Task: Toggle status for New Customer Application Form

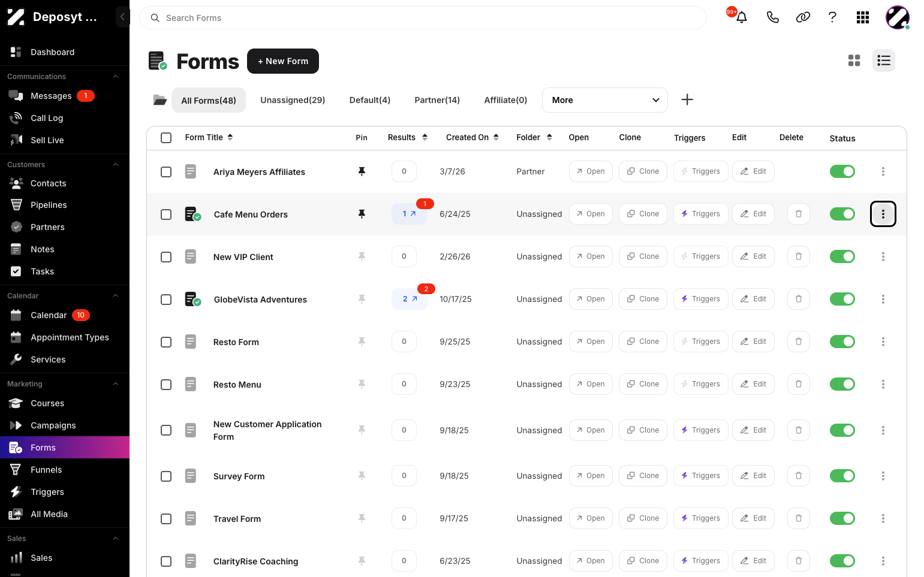Action: (842, 430)
